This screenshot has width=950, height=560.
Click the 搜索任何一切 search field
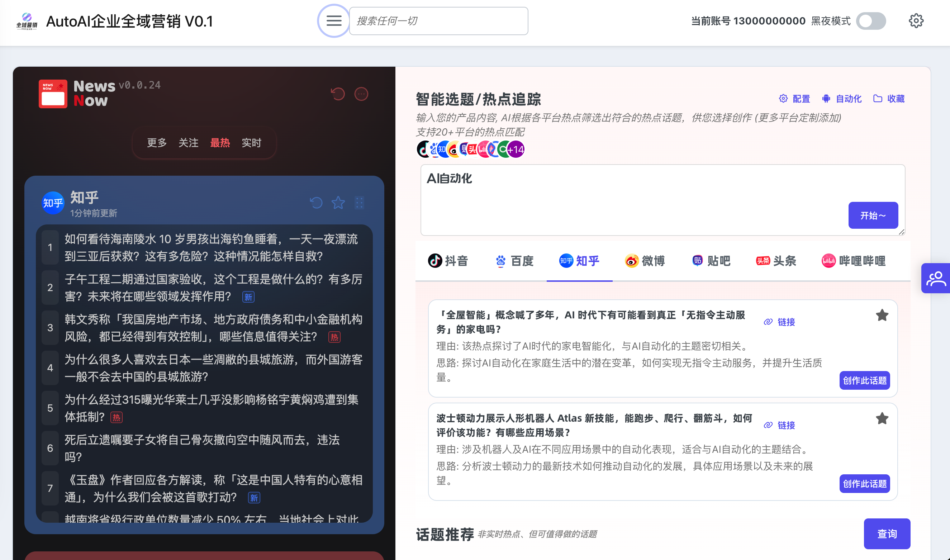pos(438,21)
